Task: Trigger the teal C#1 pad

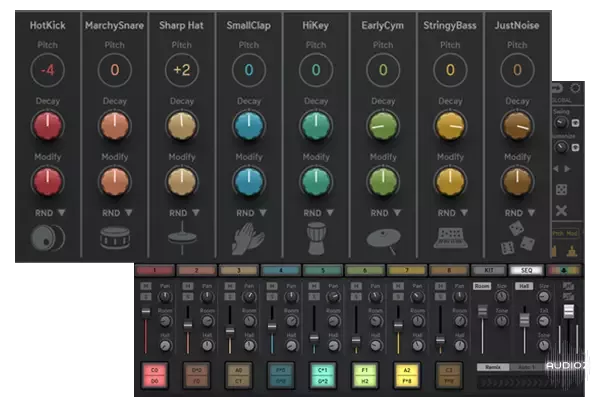Action: (323, 376)
